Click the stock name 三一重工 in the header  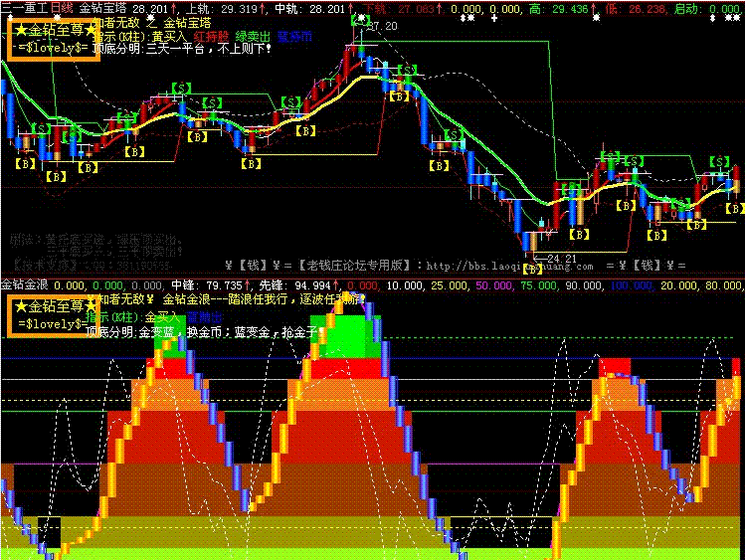pos(25,8)
